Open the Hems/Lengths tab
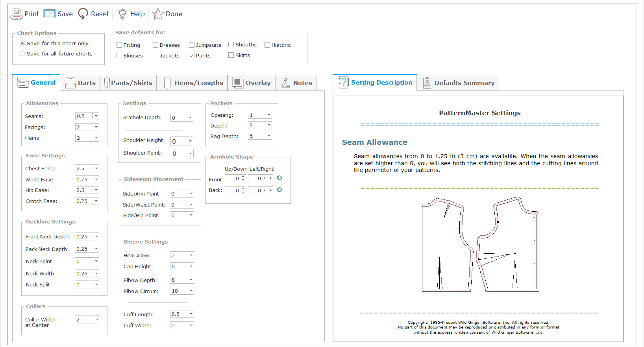 click(192, 83)
